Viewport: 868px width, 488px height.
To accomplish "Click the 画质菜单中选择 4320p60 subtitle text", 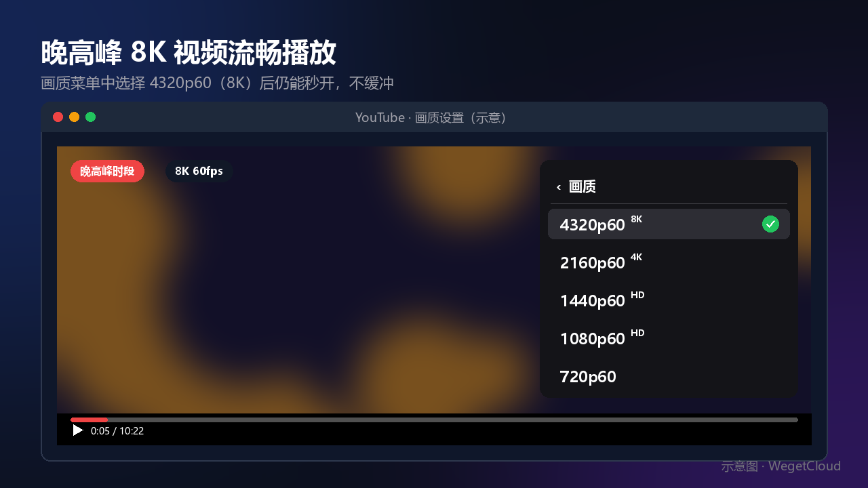I will click(x=217, y=83).
